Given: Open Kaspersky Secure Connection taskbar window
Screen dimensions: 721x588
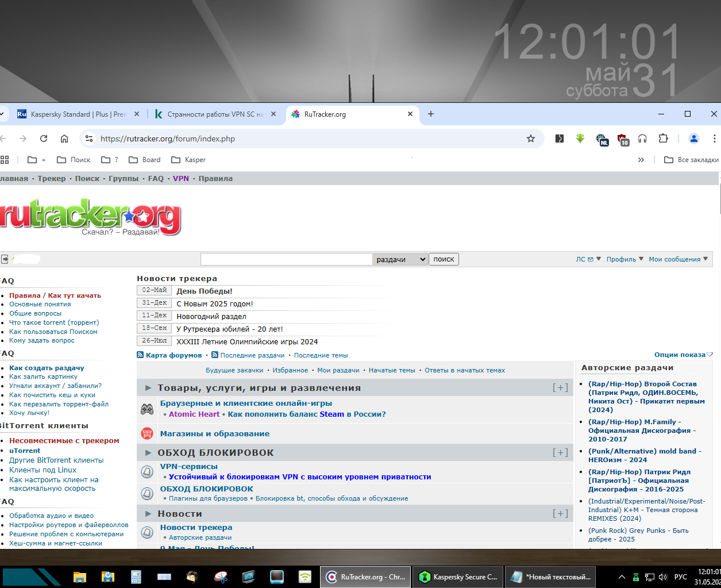Looking at the screenshot, I should point(458,577).
